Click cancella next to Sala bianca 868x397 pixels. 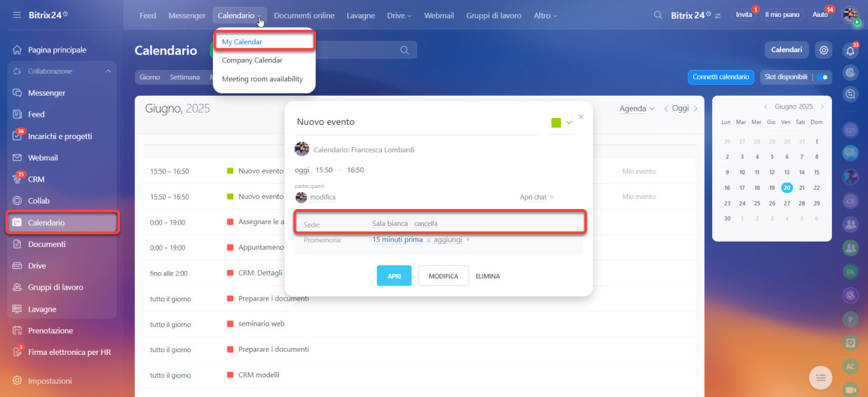tap(426, 223)
